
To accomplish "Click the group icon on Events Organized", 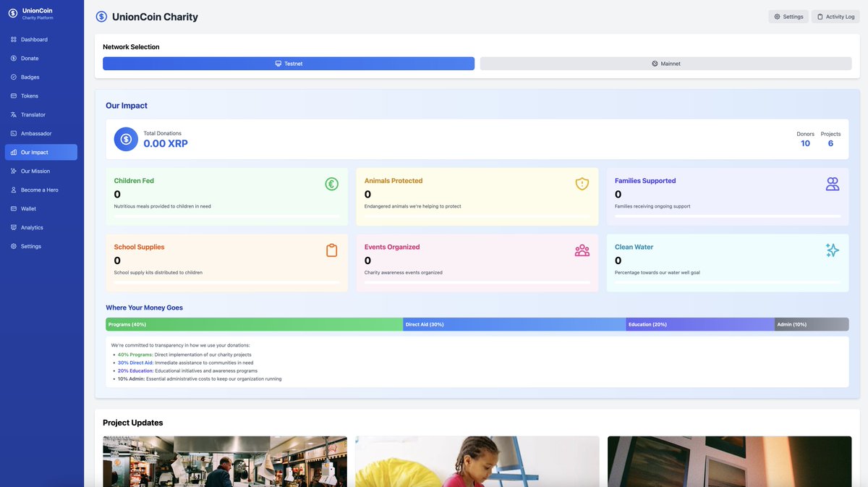I will [x=582, y=250].
